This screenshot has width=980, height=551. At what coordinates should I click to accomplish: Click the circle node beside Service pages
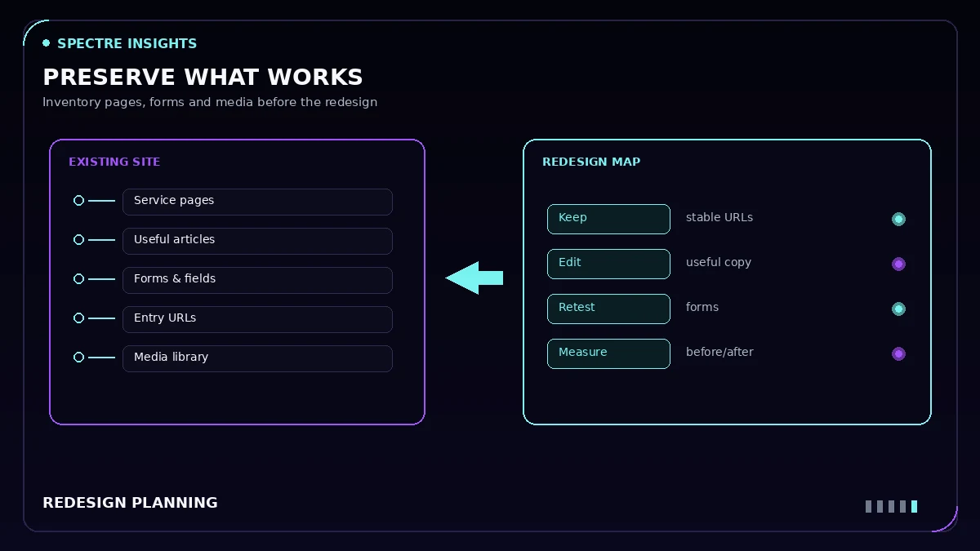coord(78,201)
